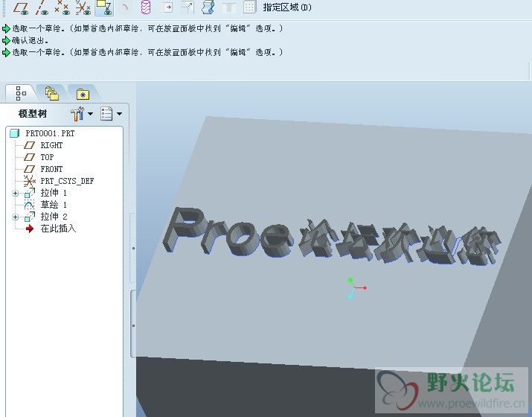The width and height of the screenshot is (532, 417).
Task: Click the coordinate system triad in viewport
Action: tap(356, 288)
